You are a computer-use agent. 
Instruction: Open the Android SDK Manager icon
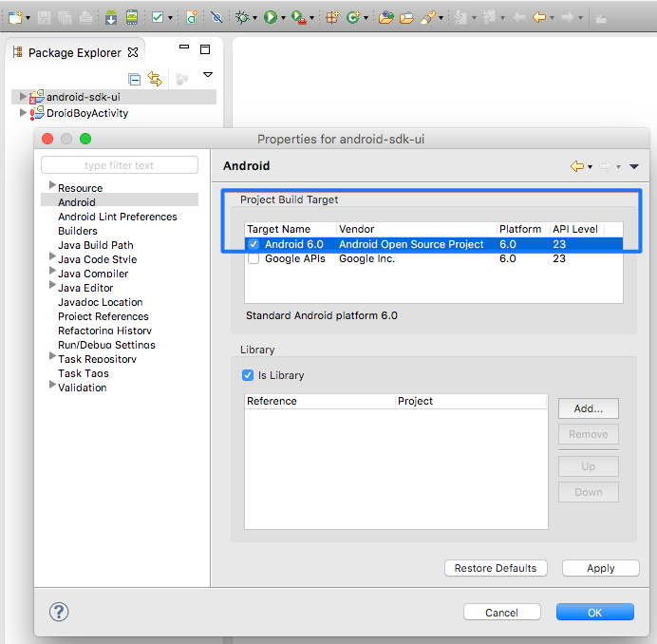coord(111,17)
